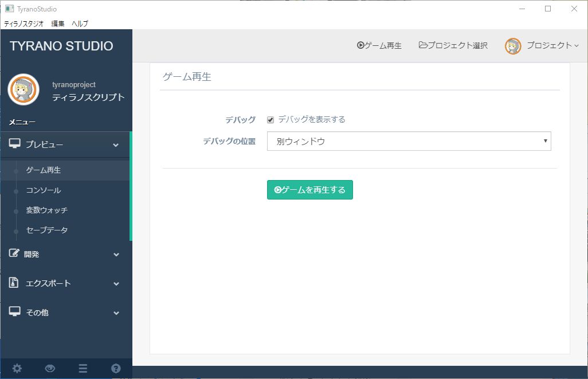Minimize the TyranoStudio window

click(x=522, y=9)
